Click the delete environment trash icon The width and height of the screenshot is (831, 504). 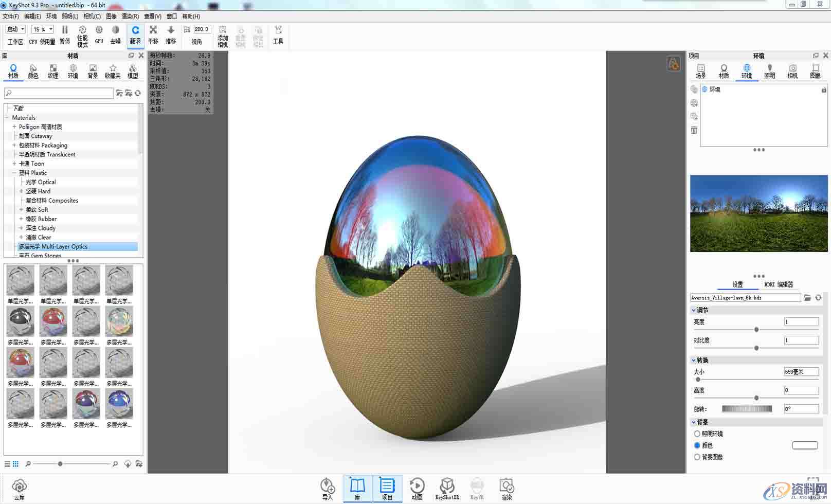pyautogui.click(x=694, y=130)
